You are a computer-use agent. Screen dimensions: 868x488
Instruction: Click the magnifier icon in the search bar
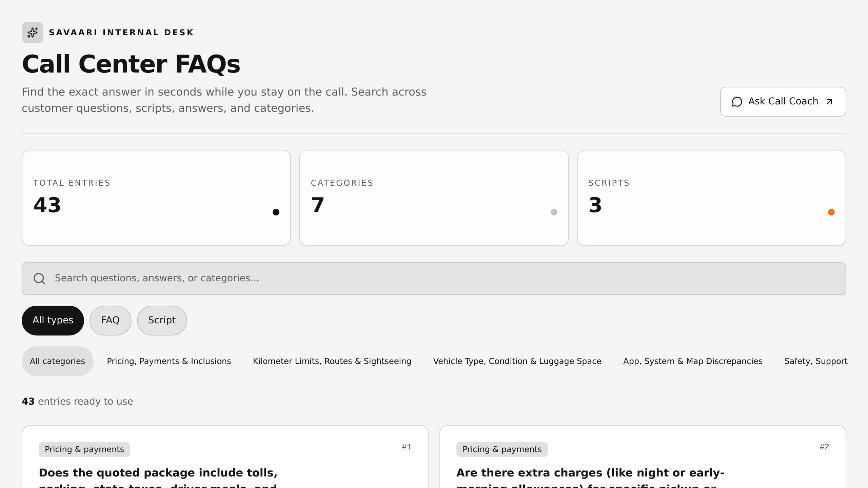(39, 279)
